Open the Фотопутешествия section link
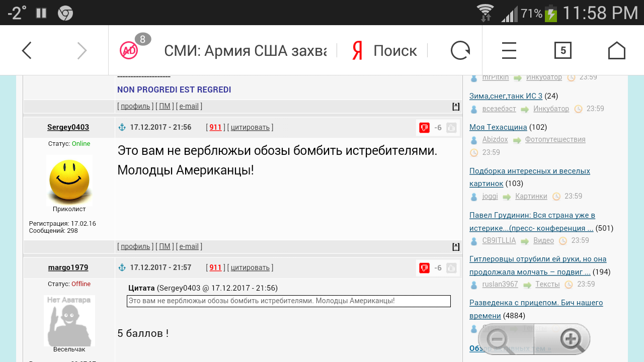 [555, 139]
